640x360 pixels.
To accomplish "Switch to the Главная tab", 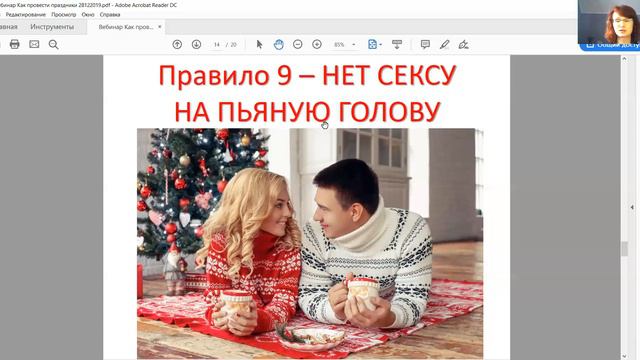I will click(8, 27).
